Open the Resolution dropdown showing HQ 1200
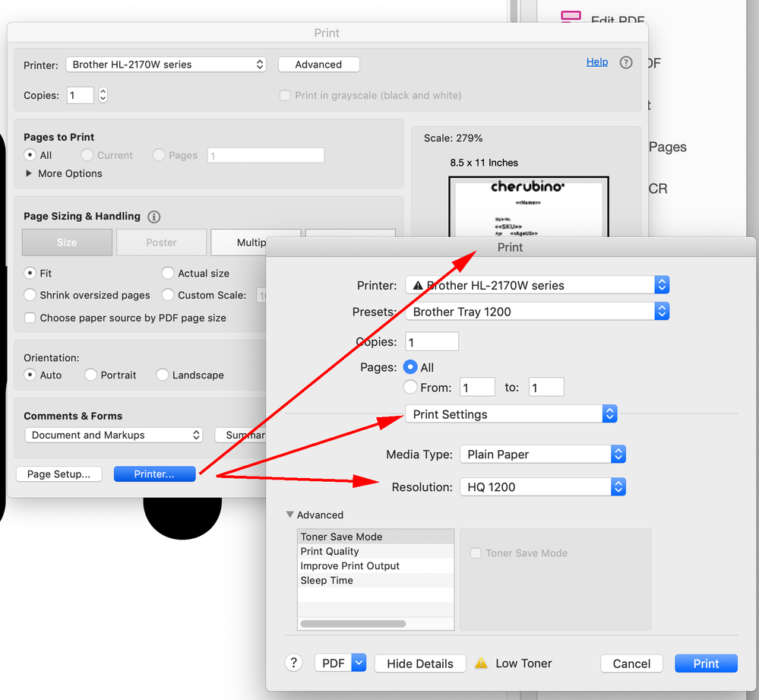Image resolution: width=759 pixels, height=700 pixels. pyautogui.click(x=542, y=486)
